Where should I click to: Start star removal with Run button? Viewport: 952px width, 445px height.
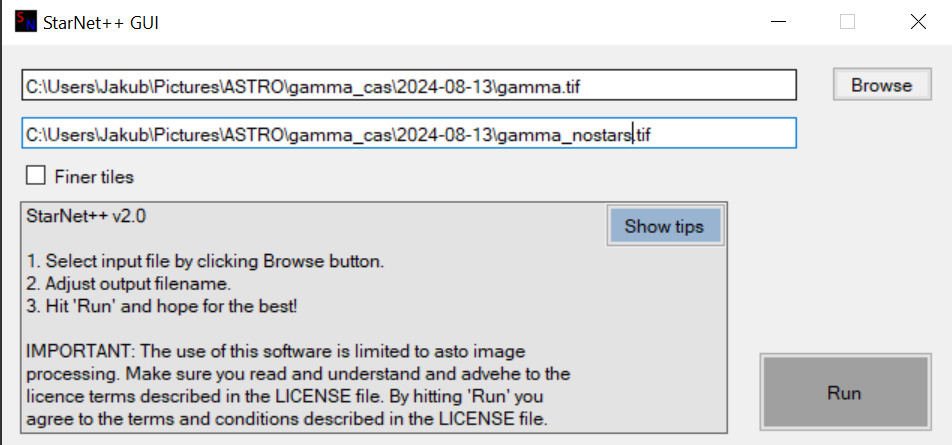(845, 392)
